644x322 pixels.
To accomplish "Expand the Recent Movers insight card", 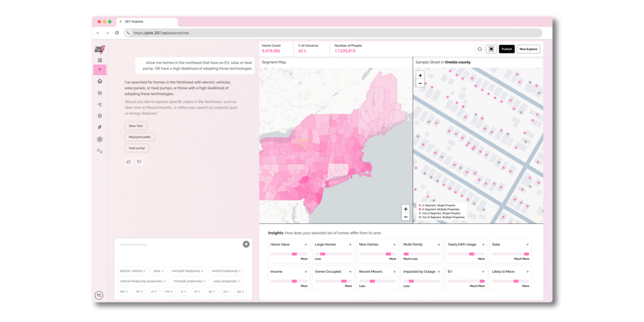I will tap(394, 272).
